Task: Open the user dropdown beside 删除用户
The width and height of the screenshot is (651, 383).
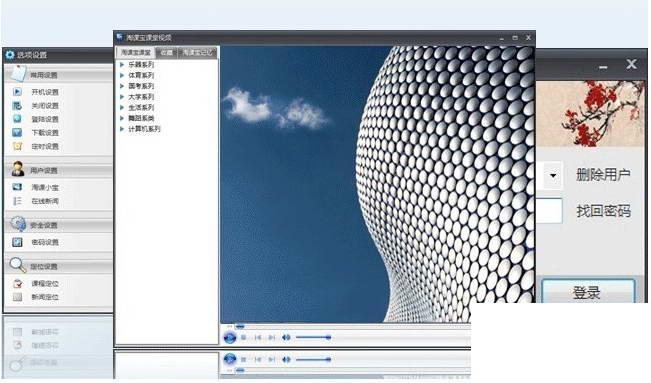Action: point(553,175)
